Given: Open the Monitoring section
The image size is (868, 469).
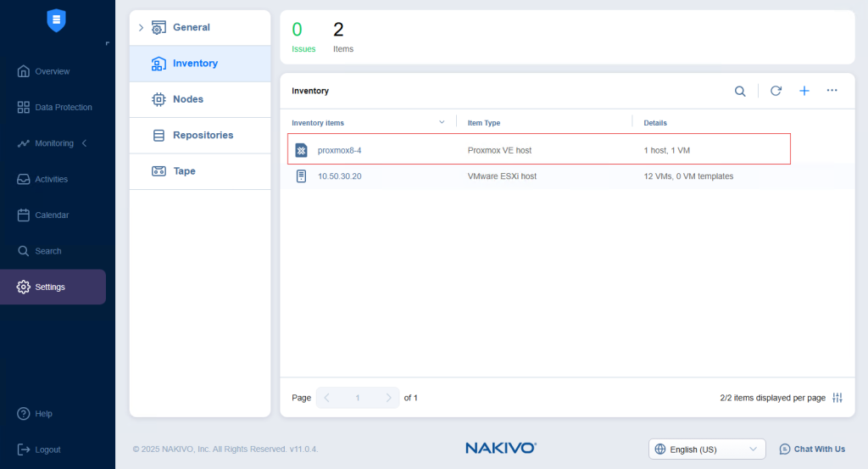Looking at the screenshot, I should 54,143.
